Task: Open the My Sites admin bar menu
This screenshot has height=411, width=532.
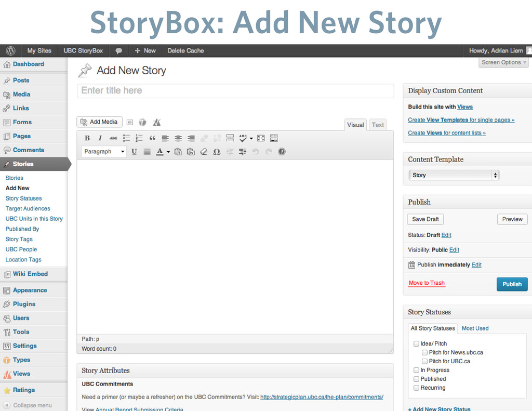Action: coord(39,50)
